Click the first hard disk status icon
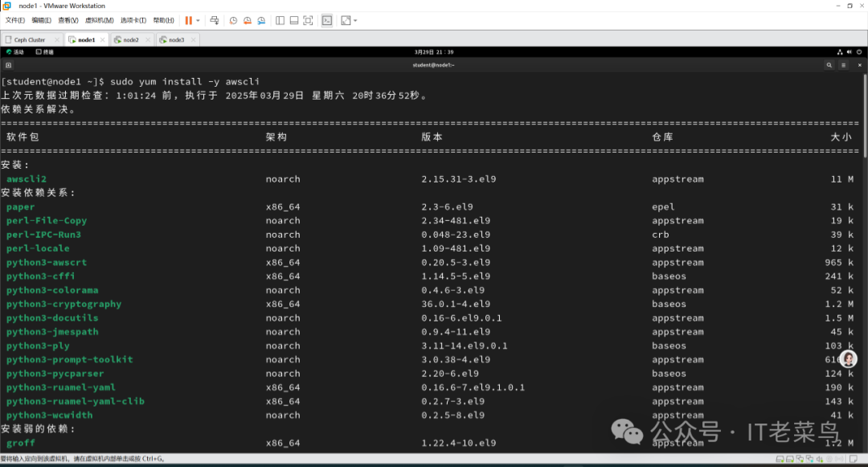The height and width of the screenshot is (467, 868). click(x=780, y=459)
